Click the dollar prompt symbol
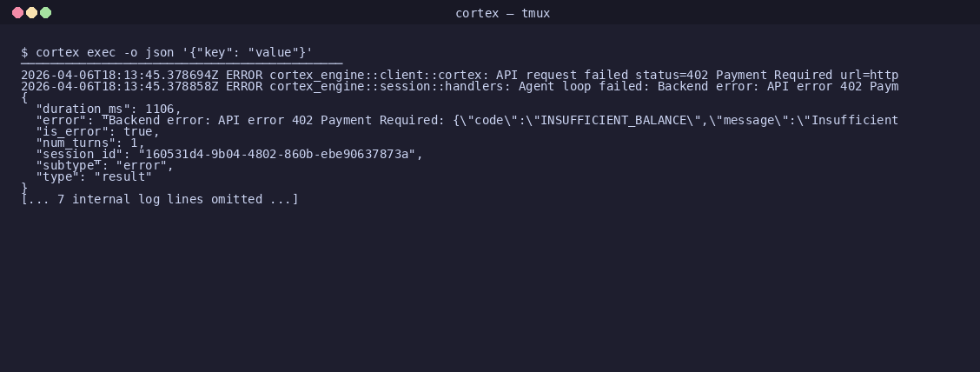Viewport: 980px width, 372px height. point(24,52)
